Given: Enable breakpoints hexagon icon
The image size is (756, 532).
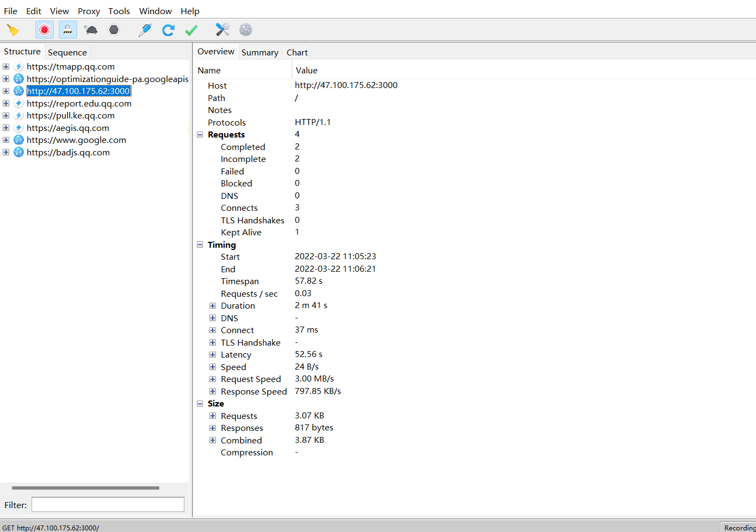Looking at the screenshot, I should (x=114, y=30).
